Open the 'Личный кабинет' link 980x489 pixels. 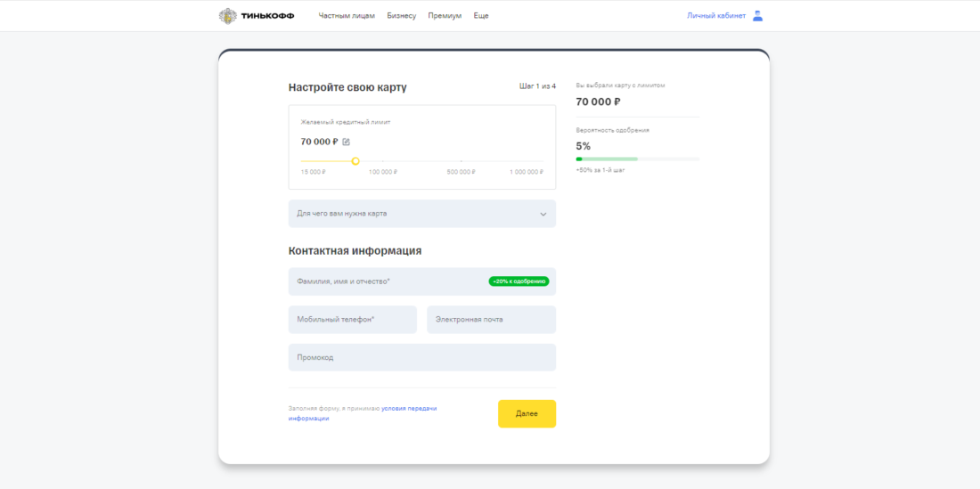click(x=715, y=16)
